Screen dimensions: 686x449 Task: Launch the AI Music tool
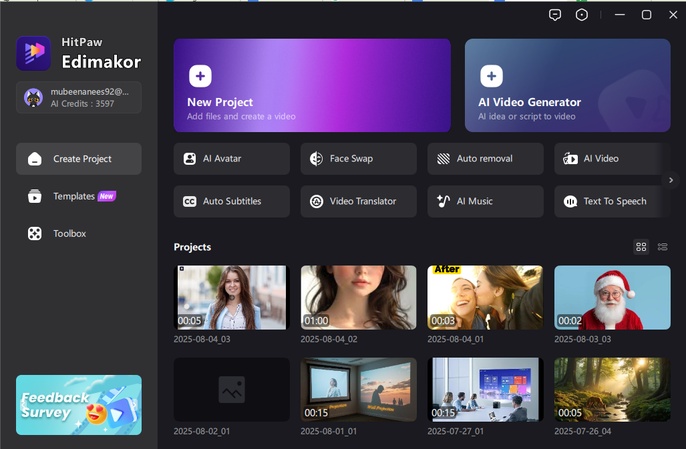(x=485, y=201)
